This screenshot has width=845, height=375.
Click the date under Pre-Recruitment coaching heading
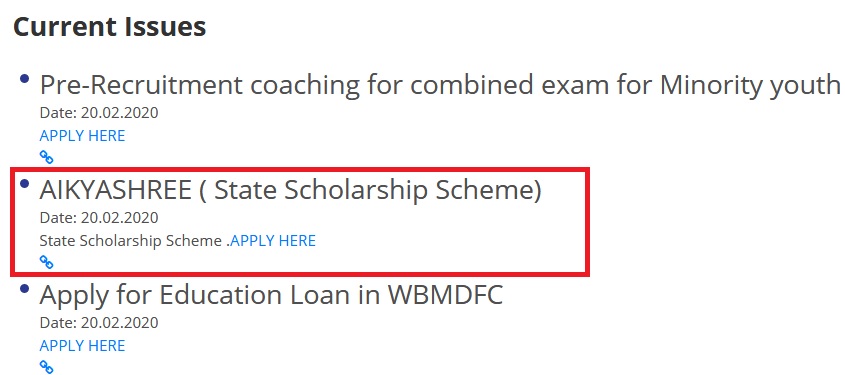point(99,113)
